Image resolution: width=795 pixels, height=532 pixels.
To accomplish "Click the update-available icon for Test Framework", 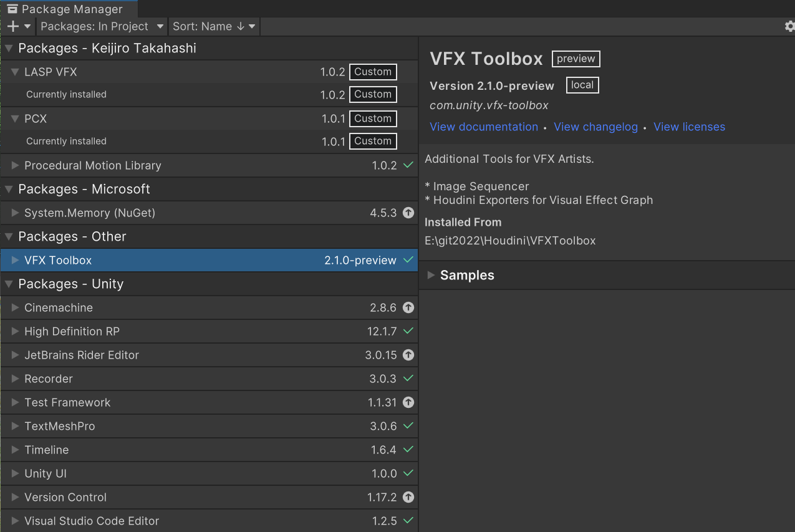I will click(408, 402).
